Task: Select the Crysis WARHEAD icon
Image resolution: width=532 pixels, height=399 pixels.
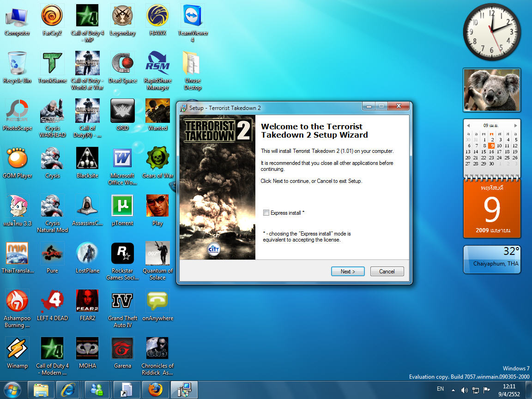Action: pos(52,118)
